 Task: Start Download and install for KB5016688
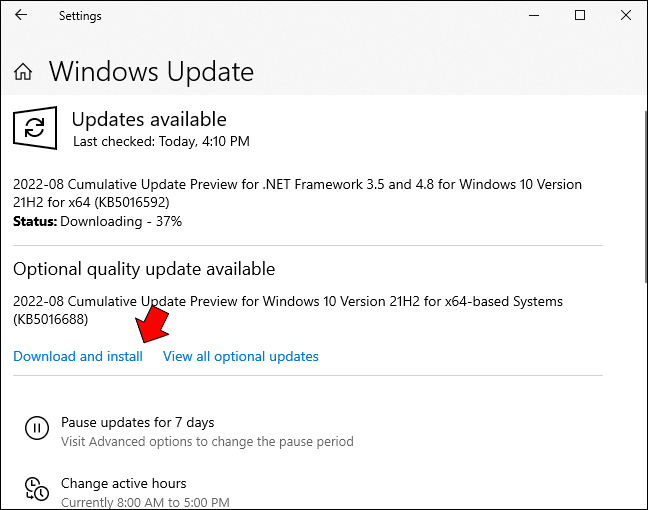pyautogui.click(x=78, y=356)
